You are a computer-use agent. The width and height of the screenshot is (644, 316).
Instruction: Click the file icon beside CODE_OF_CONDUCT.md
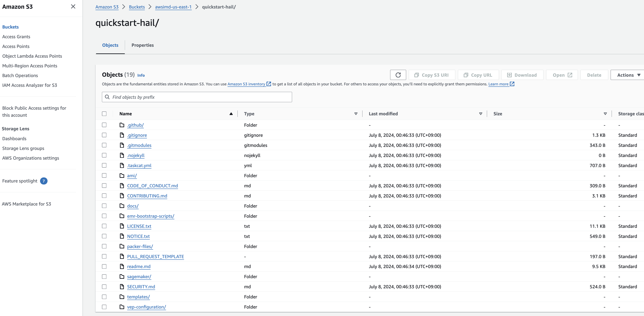pyautogui.click(x=122, y=186)
